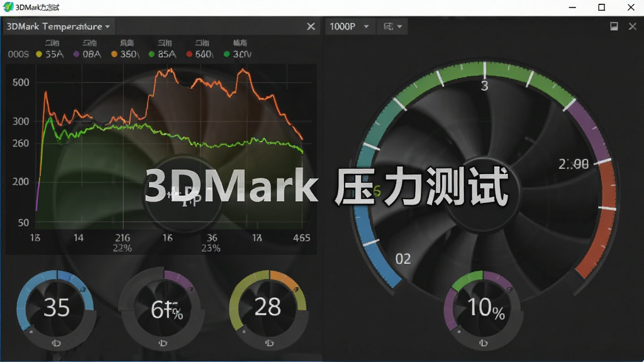Viewport: 644px width, 362px height.
Task: Click the save icon in right panel
Action: tap(614, 26)
